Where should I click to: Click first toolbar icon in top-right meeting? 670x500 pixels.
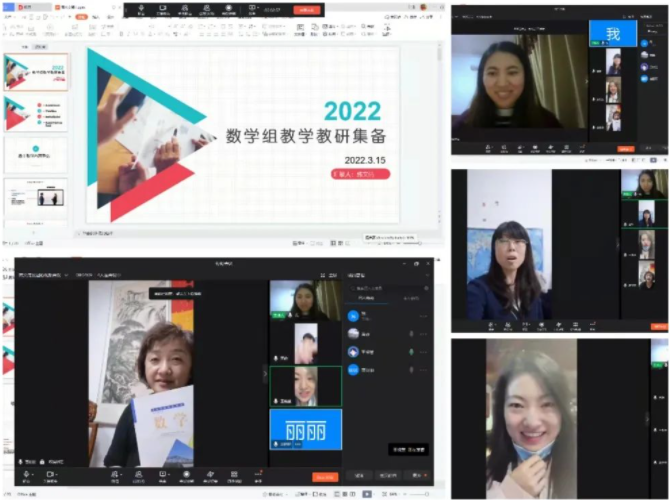[488, 148]
